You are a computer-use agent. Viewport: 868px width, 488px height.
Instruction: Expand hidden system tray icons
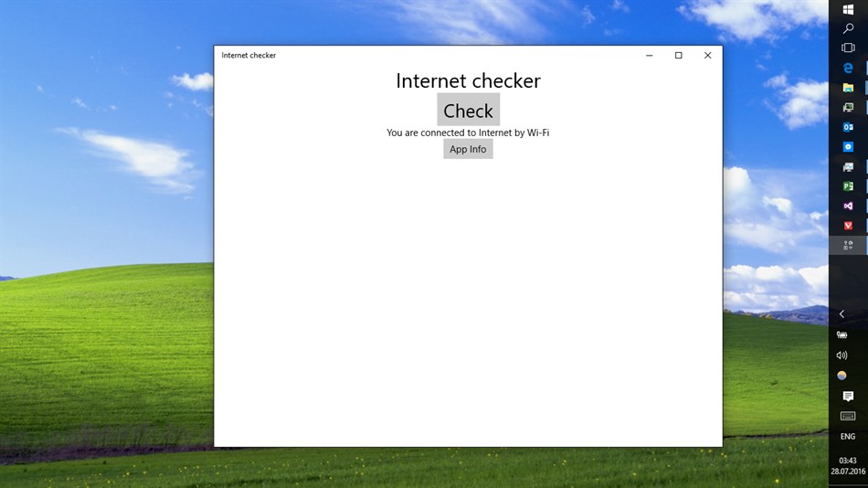click(x=842, y=314)
